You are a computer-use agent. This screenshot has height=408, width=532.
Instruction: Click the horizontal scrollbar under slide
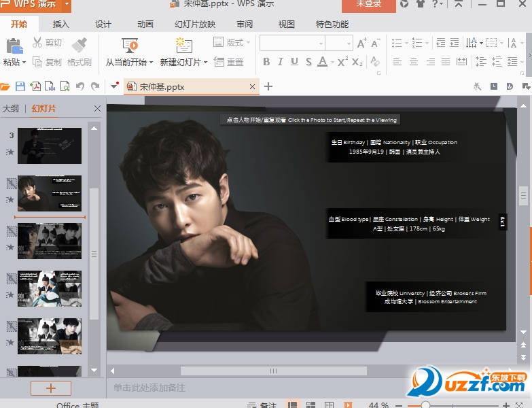[273, 371]
